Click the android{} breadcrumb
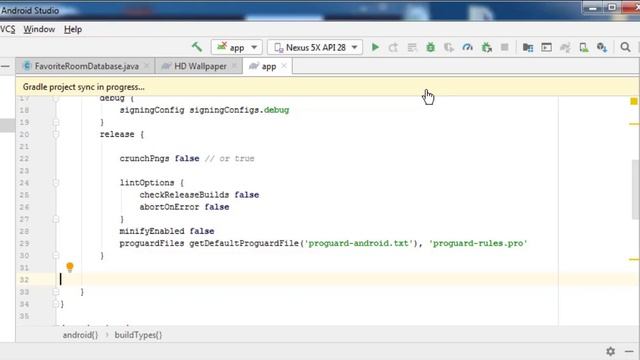 (x=80, y=335)
